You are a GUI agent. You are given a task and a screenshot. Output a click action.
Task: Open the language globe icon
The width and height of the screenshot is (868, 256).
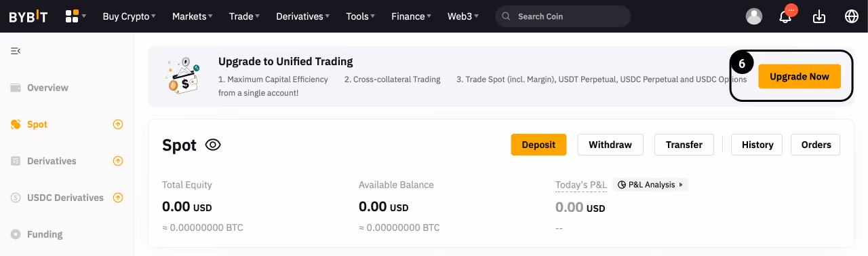tap(852, 16)
